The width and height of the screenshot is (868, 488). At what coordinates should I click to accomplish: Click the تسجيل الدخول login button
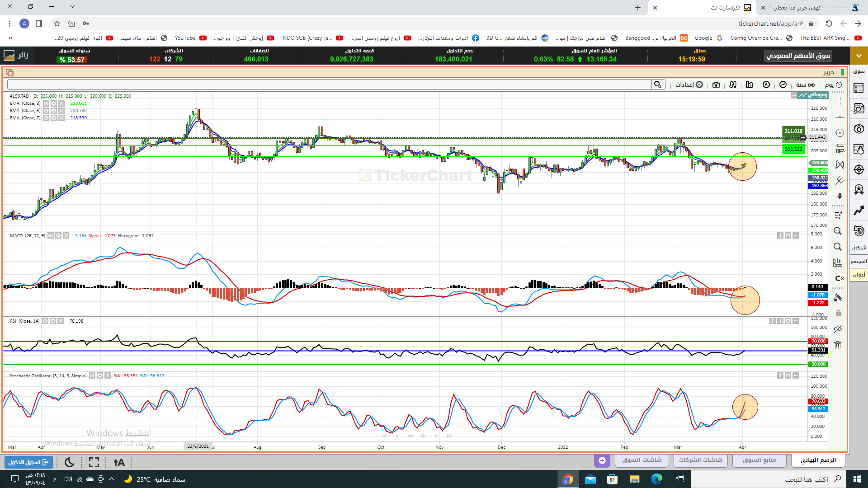[x=28, y=462]
